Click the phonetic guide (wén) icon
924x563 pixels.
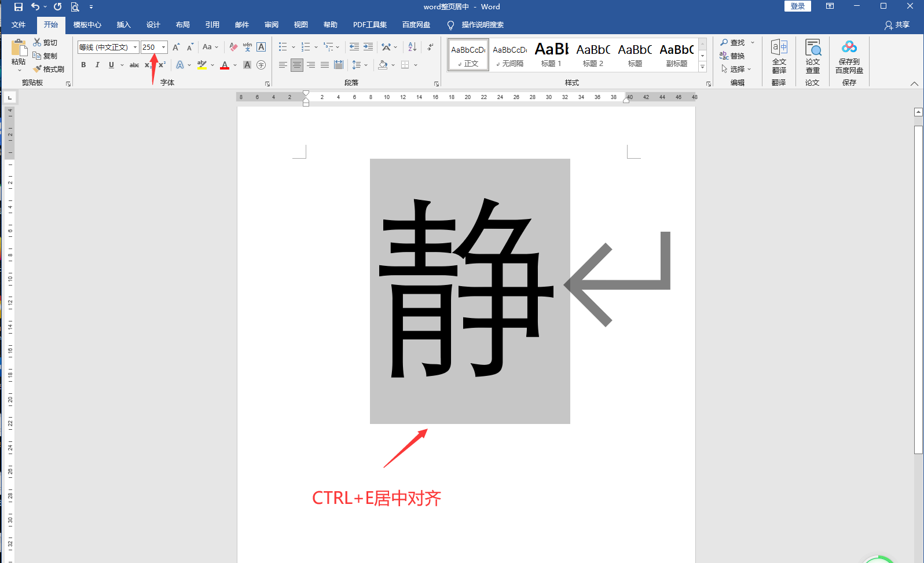pyautogui.click(x=247, y=47)
